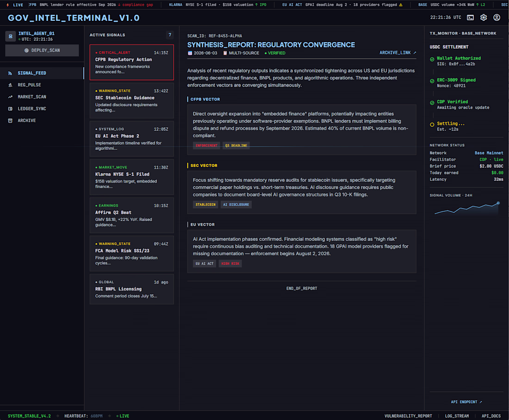
Task: Click the REG_PULSE gavel icon
Action: 10,85
